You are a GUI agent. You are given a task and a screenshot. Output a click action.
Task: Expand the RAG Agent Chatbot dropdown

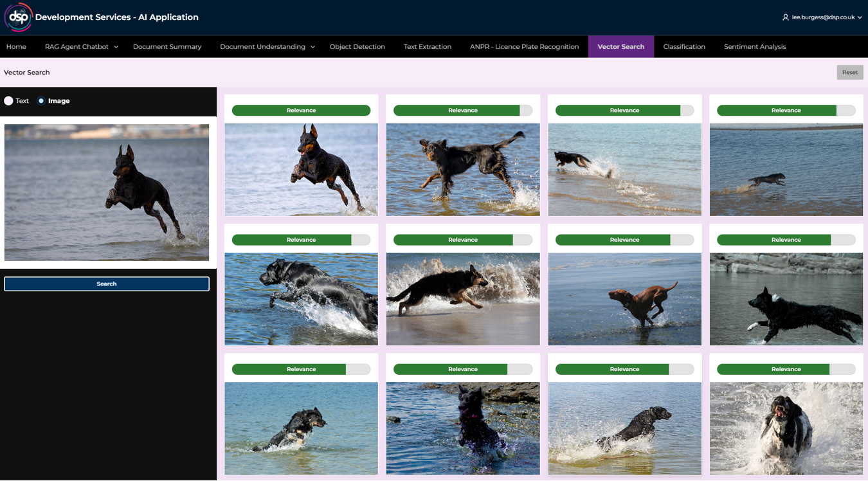coord(81,47)
